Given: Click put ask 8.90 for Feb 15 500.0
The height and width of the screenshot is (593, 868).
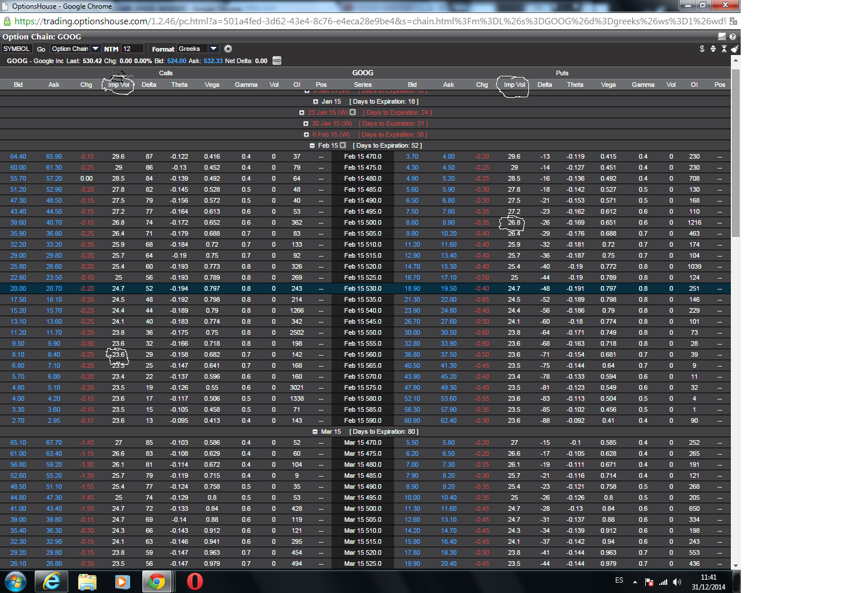Looking at the screenshot, I should pyautogui.click(x=448, y=222).
